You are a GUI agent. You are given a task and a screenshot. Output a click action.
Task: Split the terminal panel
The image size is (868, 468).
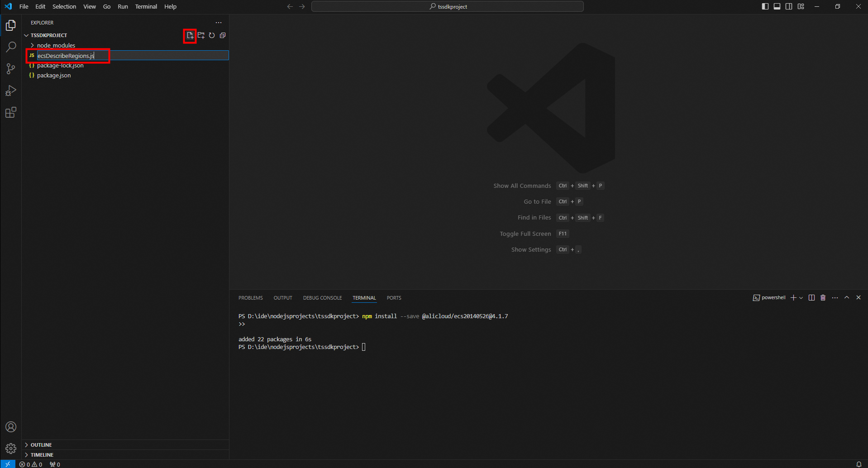tap(811, 297)
